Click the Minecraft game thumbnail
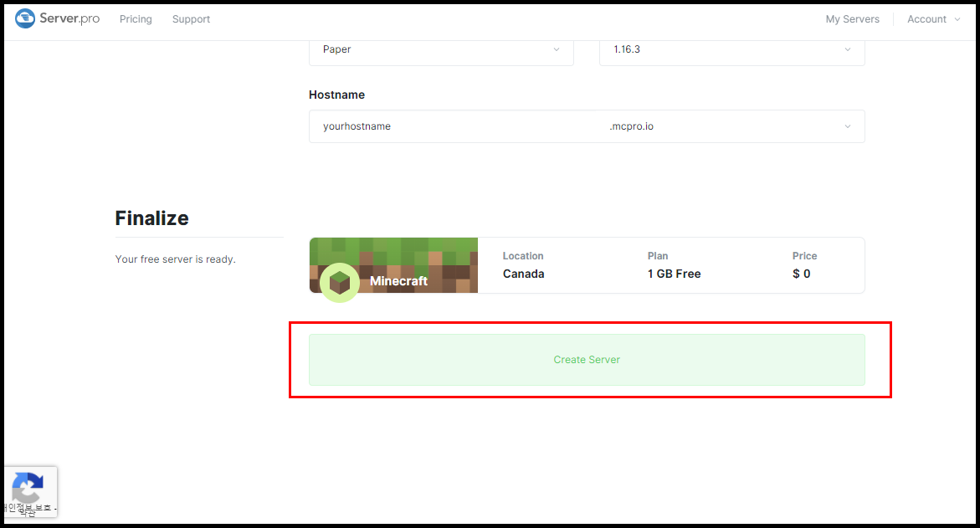The image size is (980, 528). point(393,265)
